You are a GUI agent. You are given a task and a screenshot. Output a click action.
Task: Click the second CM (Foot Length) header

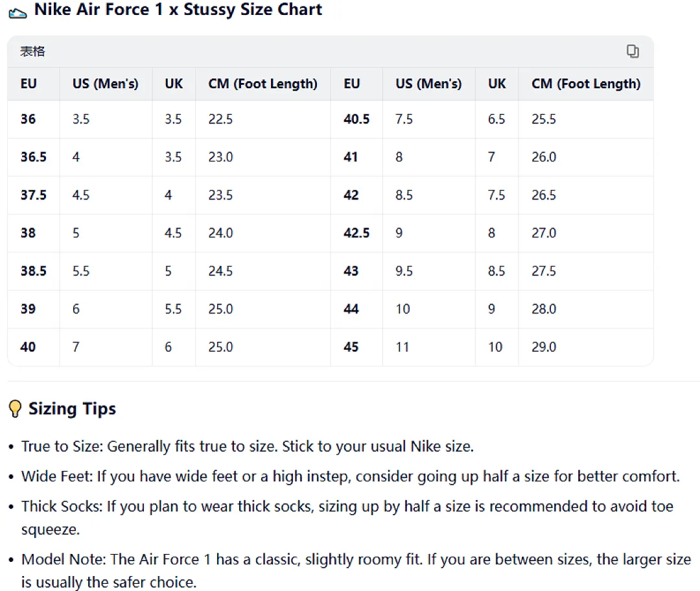(x=586, y=84)
